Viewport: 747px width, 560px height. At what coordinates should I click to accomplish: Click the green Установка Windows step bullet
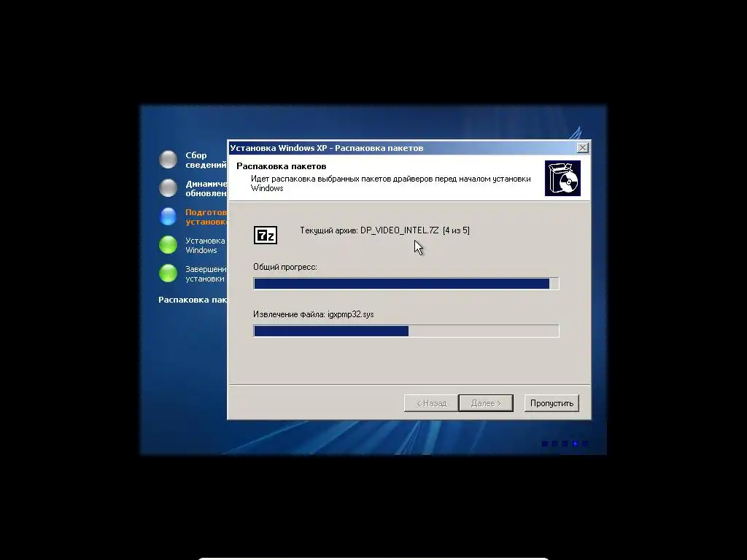[x=168, y=245]
